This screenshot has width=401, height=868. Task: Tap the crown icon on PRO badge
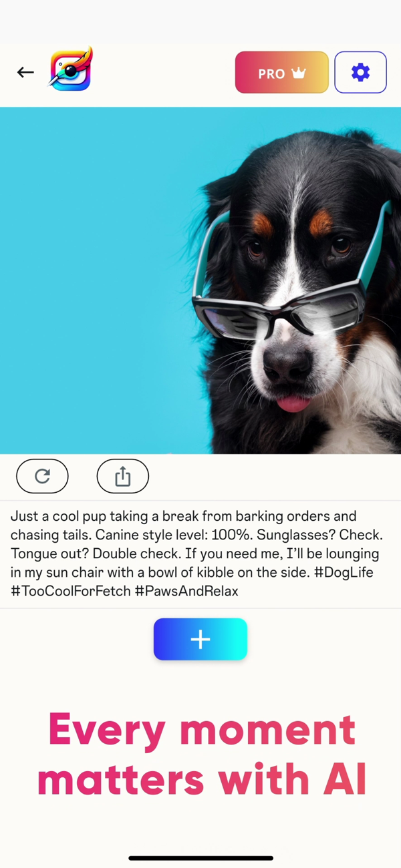coord(298,73)
